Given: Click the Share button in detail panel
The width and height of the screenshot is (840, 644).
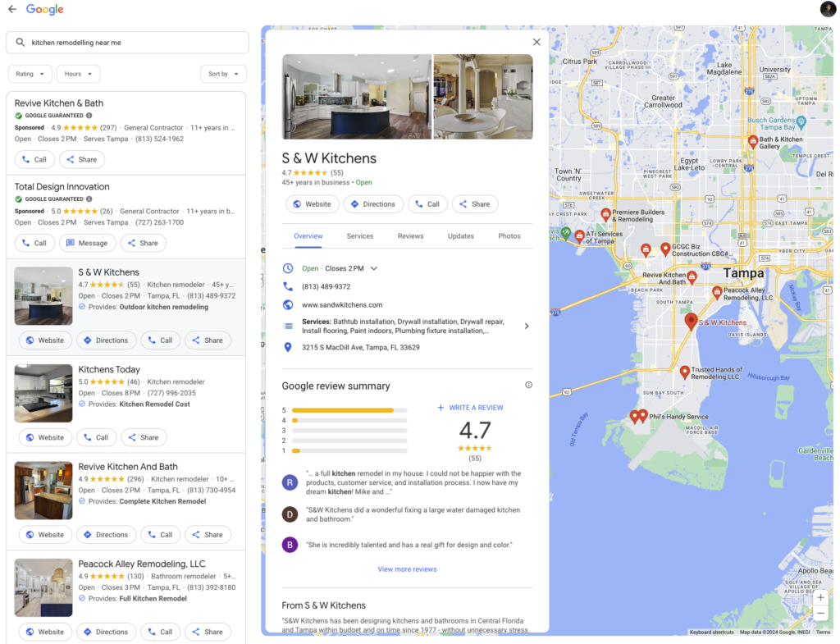Looking at the screenshot, I should [x=475, y=204].
